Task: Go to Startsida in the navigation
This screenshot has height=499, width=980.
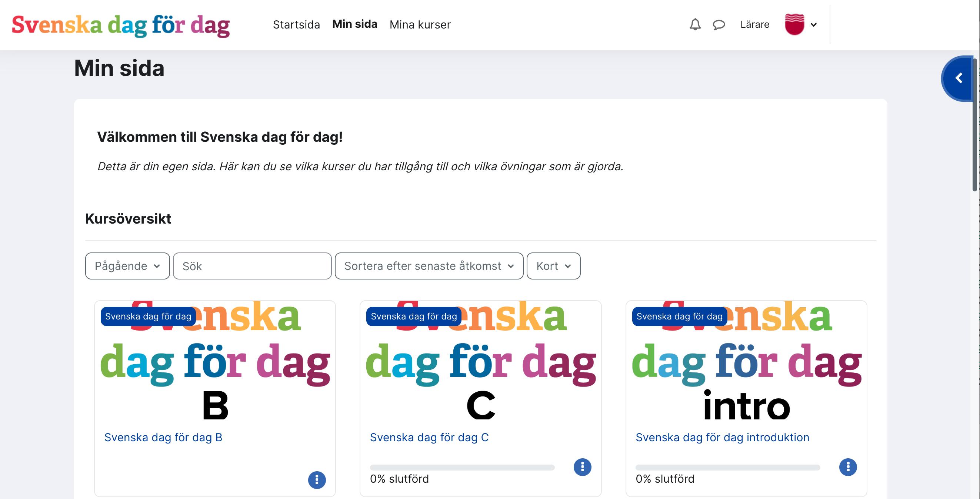Action: 296,25
